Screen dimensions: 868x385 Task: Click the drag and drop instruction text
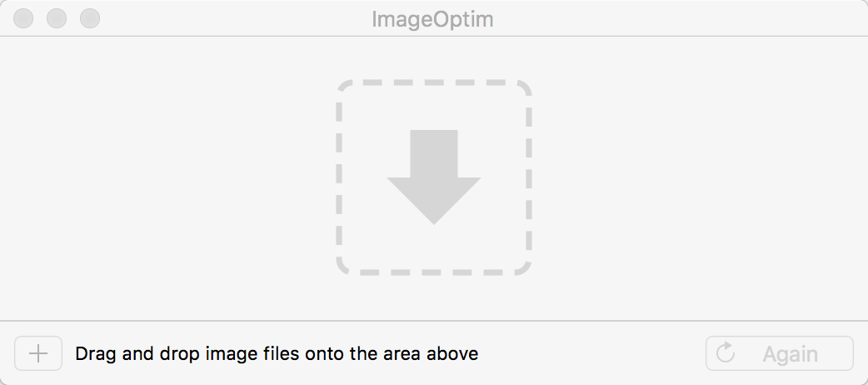point(277,353)
